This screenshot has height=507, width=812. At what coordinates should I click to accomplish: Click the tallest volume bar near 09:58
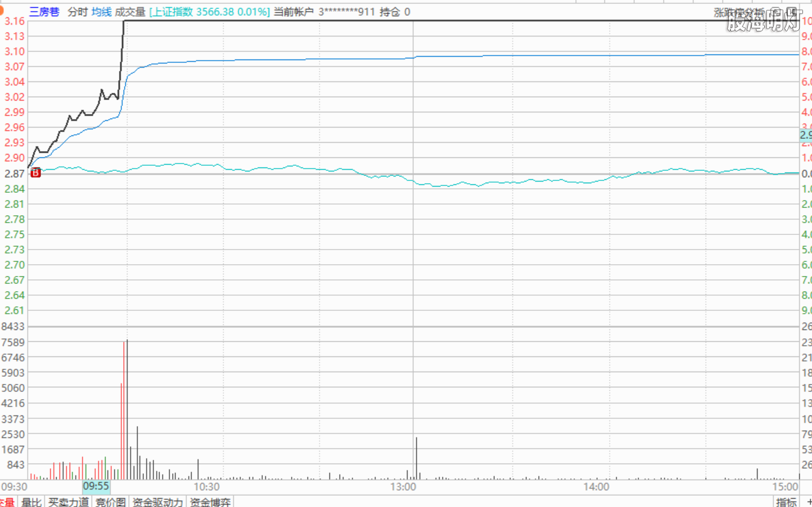pos(127,409)
